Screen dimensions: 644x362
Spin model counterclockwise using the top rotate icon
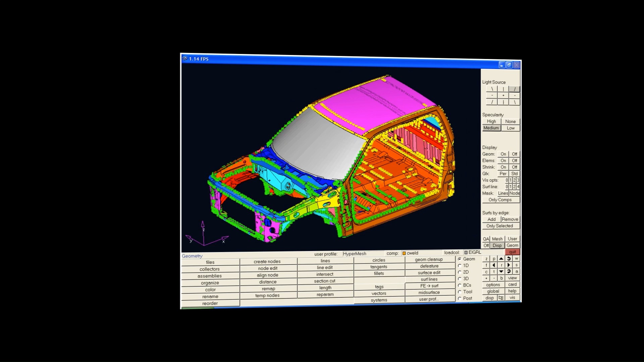(509, 259)
